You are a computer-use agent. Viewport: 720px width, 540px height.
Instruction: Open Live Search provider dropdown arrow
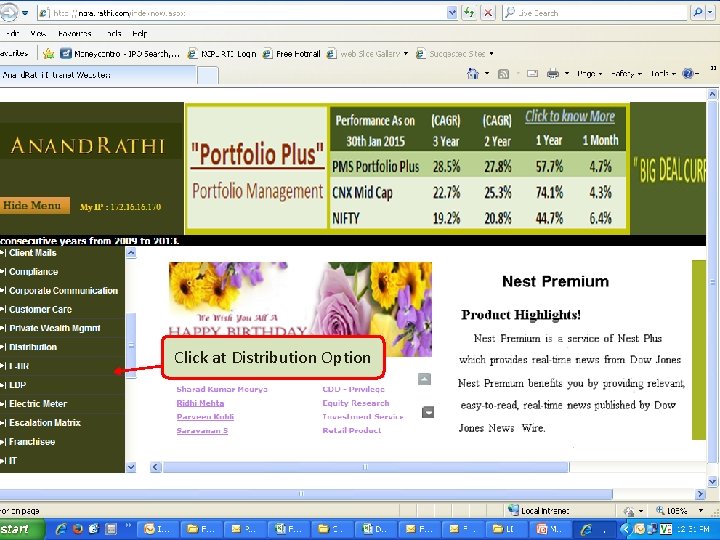pos(710,13)
